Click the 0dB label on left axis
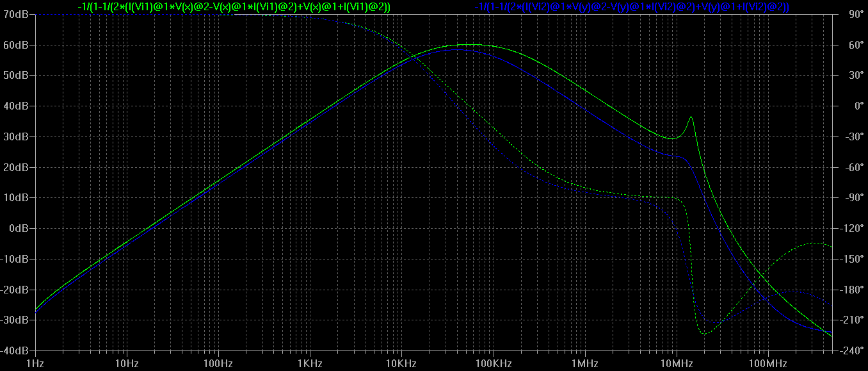This screenshot has height=371, width=868. pos(18,228)
